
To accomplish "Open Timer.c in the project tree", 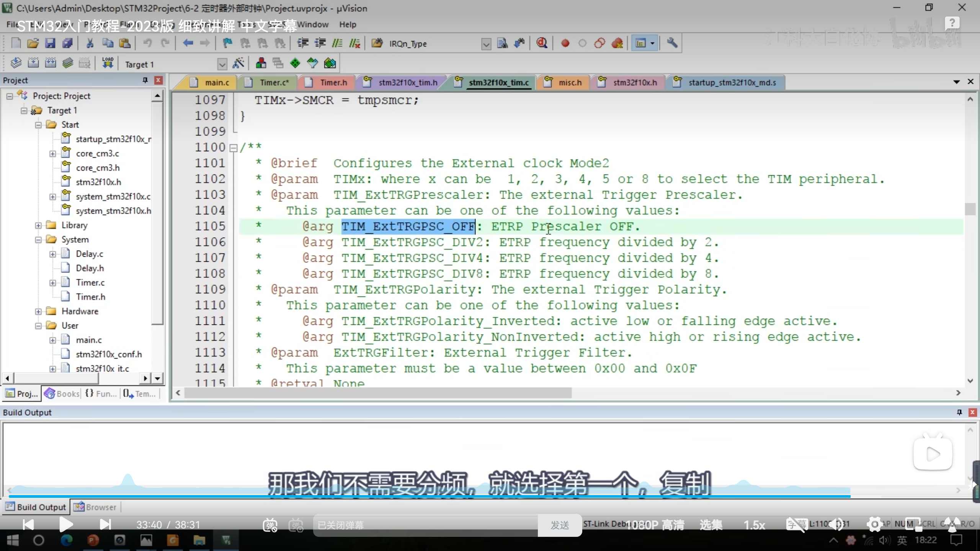I will [x=90, y=283].
